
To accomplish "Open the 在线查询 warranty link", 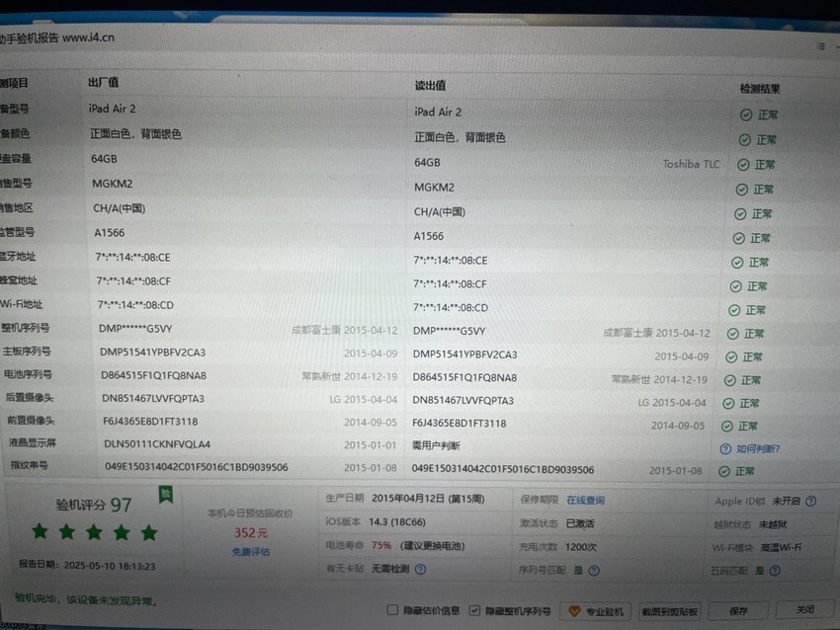I will (x=586, y=500).
